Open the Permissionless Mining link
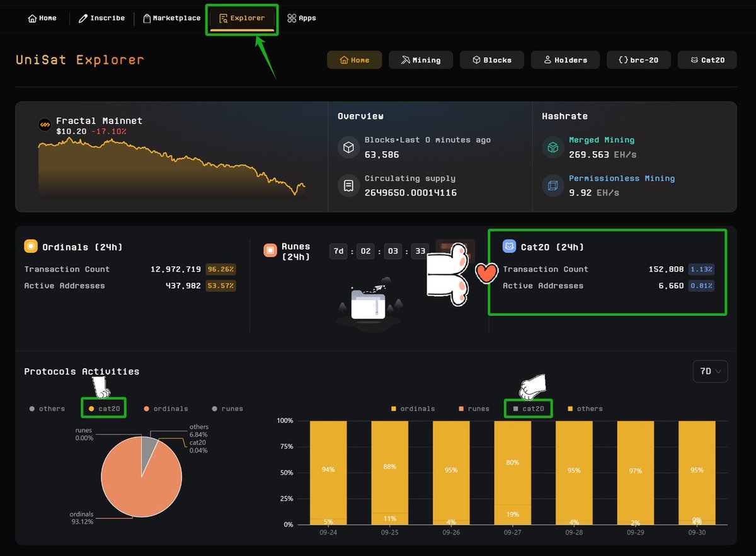Image resolution: width=756 pixels, height=556 pixels. coord(622,178)
